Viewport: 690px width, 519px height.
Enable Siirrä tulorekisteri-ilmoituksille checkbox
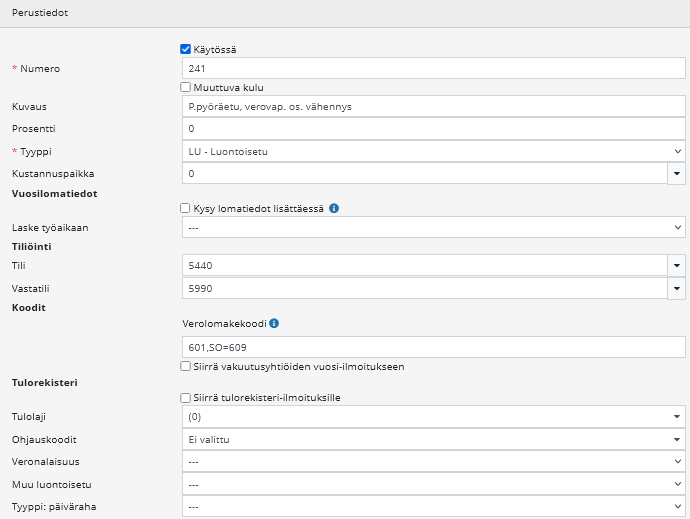185,398
